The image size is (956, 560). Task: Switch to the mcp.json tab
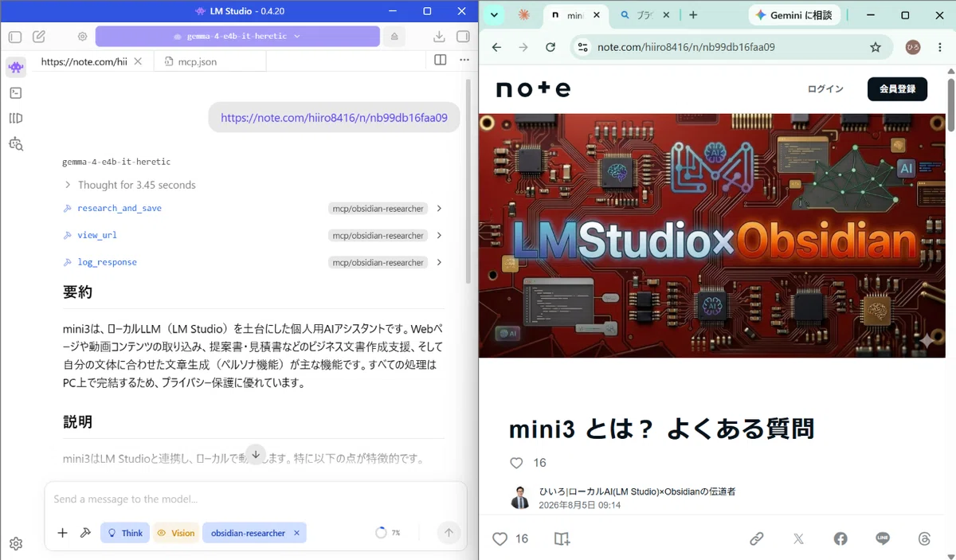click(x=197, y=61)
